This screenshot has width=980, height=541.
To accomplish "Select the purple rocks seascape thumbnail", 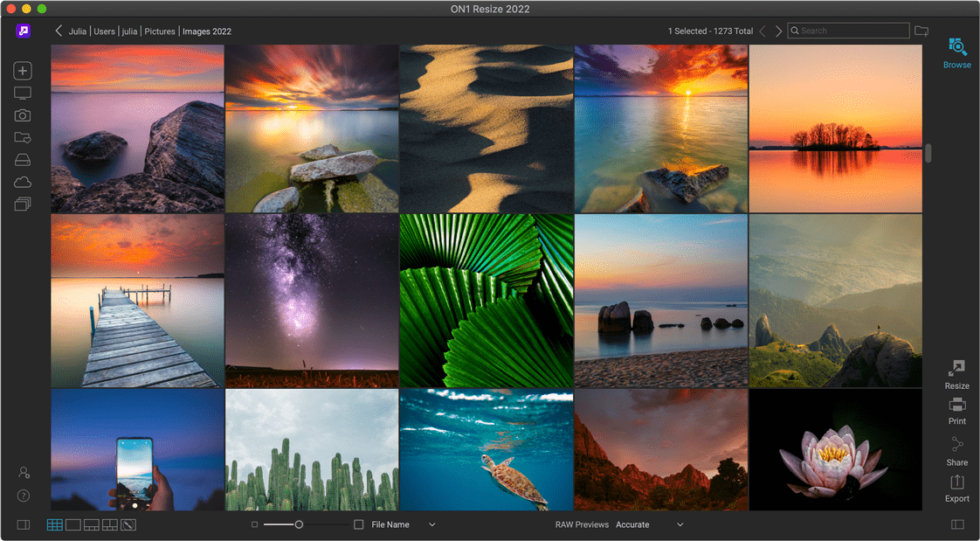I will [137, 128].
